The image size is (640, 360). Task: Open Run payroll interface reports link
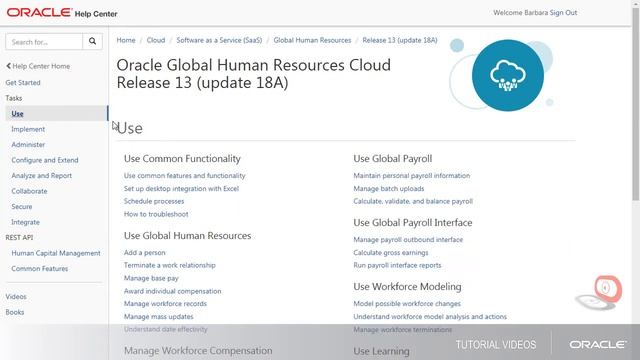pyautogui.click(x=397, y=265)
